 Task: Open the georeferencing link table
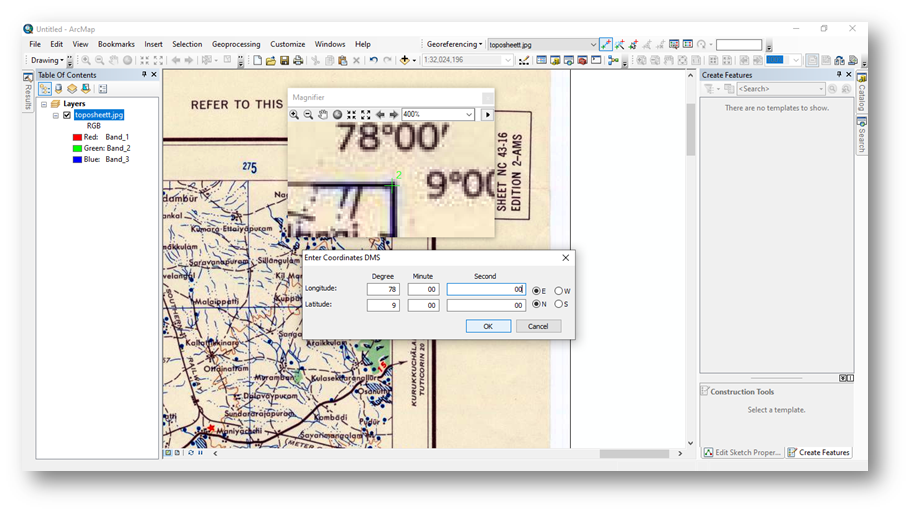click(688, 44)
